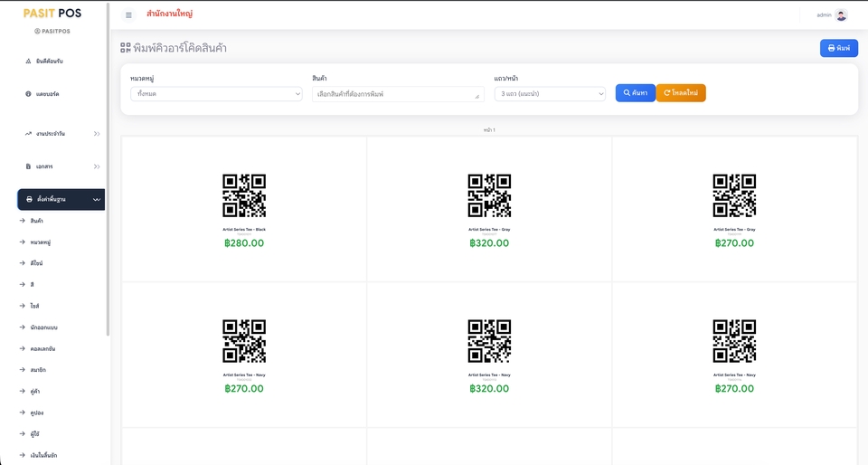Click the blue พิมพ์ print button
868x465 pixels.
pyautogui.click(x=839, y=48)
